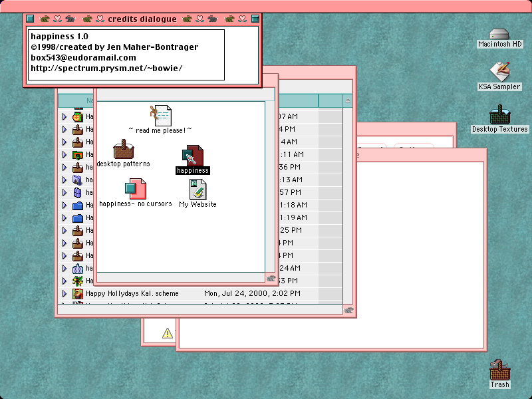The image size is (532, 399).
Task: Expand the row dated 25 PM
Action: pyautogui.click(x=65, y=230)
